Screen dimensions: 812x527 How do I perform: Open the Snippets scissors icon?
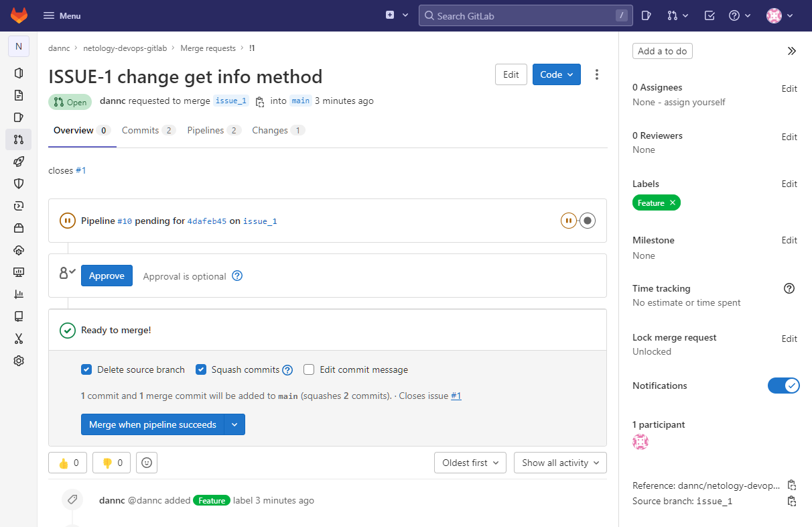click(19, 339)
